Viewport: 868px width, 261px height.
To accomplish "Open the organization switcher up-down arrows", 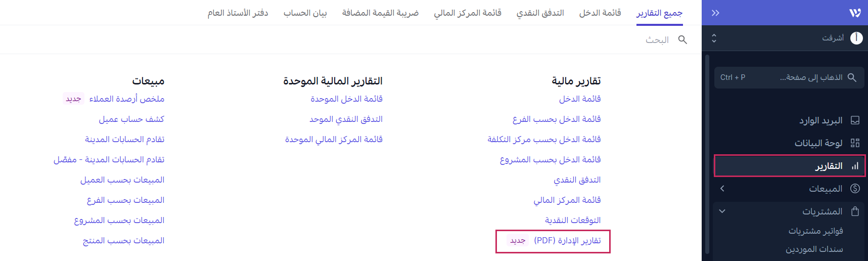I will (714, 38).
